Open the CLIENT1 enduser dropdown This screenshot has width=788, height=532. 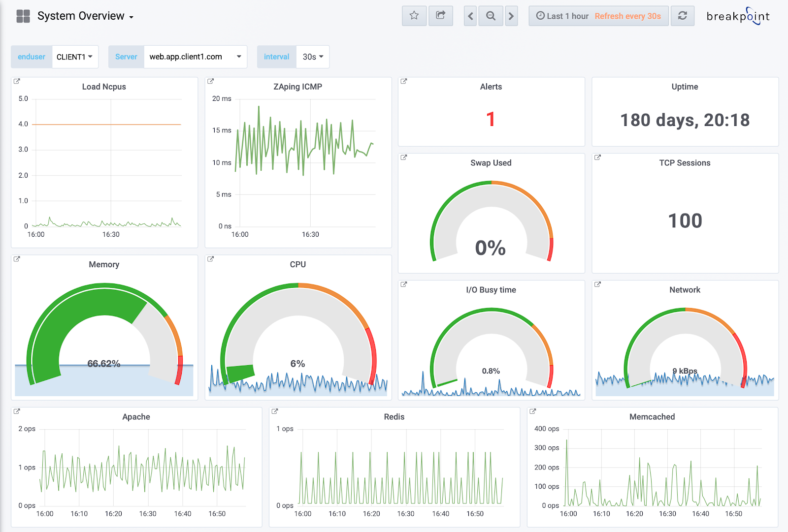tap(75, 57)
